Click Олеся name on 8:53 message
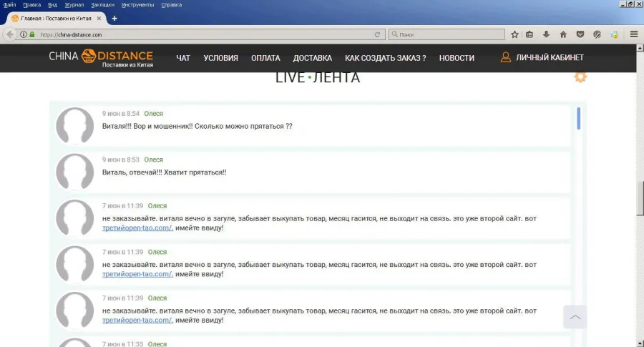Viewport: 644px width, 347px height. 154,160
